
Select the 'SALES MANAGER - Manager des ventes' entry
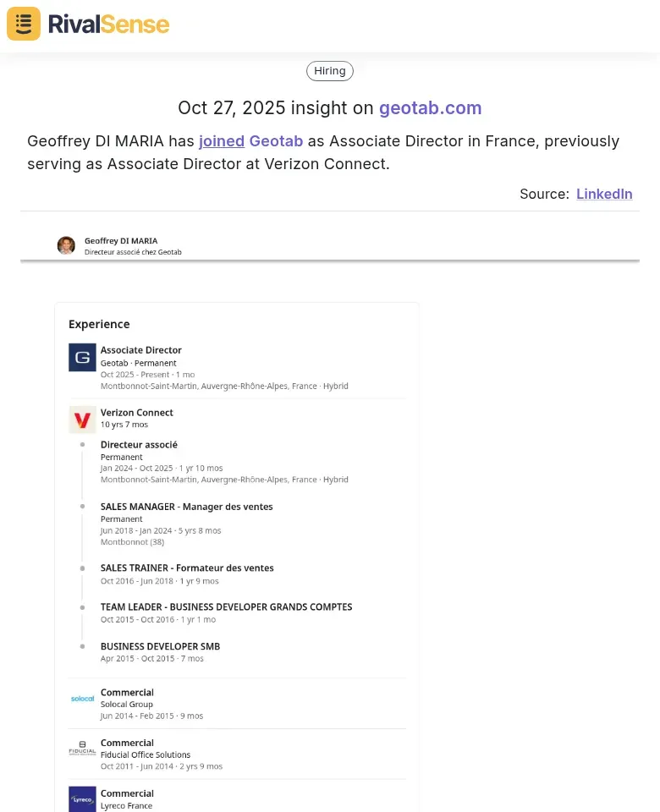pos(186,507)
